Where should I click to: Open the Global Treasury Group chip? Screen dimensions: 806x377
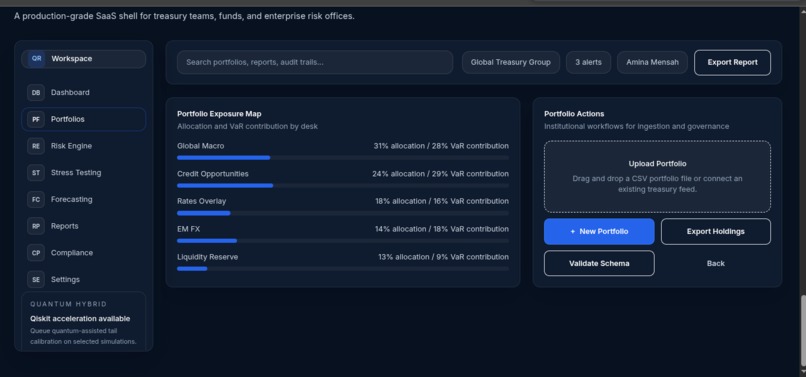510,62
